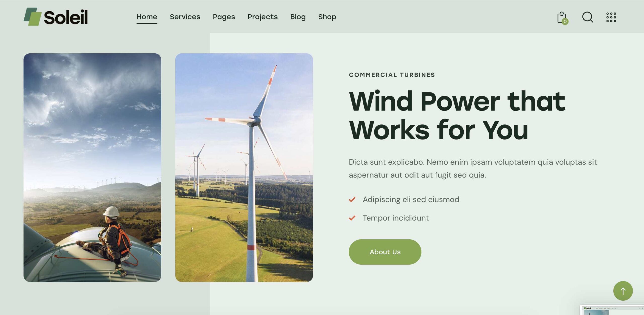This screenshot has width=644, height=315.
Task: Go to the Blog menu item
Action: [298, 17]
